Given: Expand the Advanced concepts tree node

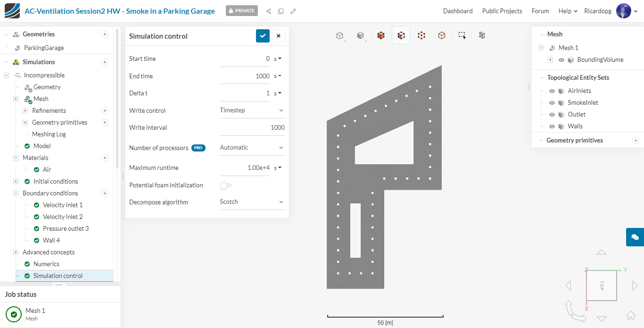Looking at the screenshot, I should tap(16, 252).
